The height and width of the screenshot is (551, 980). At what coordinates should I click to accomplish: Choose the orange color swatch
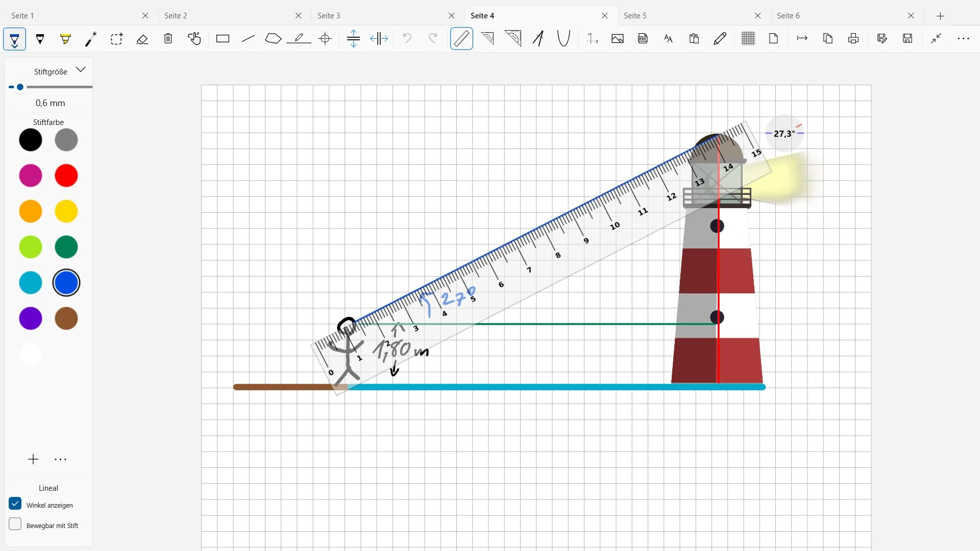pos(31,211)
